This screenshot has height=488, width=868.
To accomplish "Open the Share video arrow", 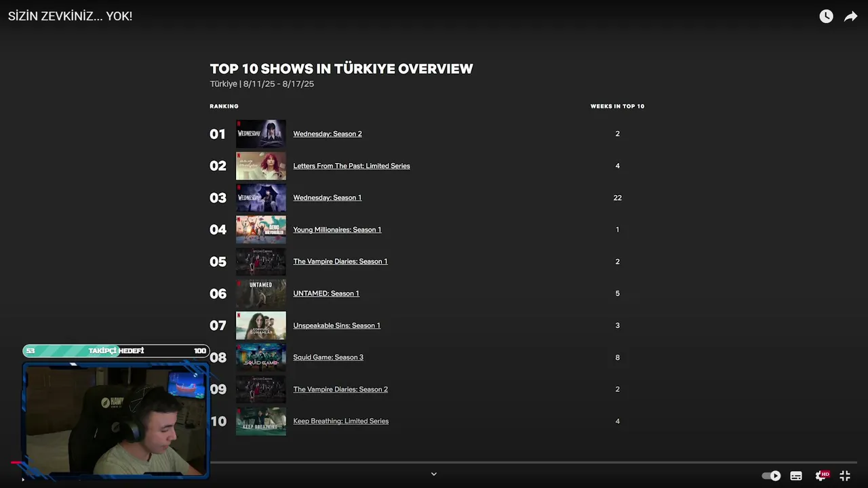I will click(850, 16).
